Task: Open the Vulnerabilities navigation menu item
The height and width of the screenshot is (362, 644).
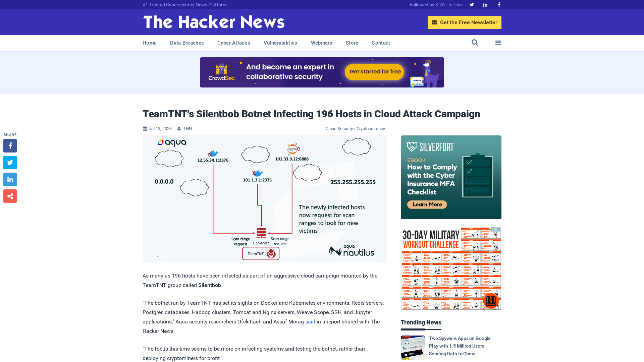Action: point(280,43)
